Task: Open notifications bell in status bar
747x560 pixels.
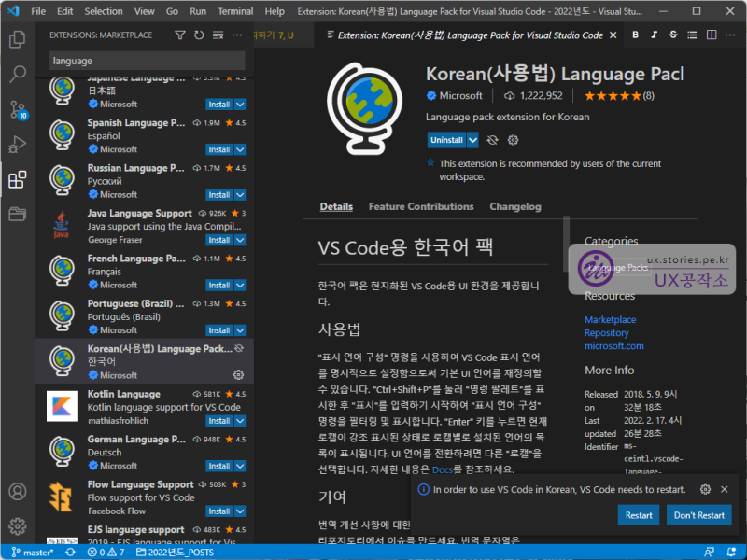Action: pyautogui.click(x=732, y=552)
